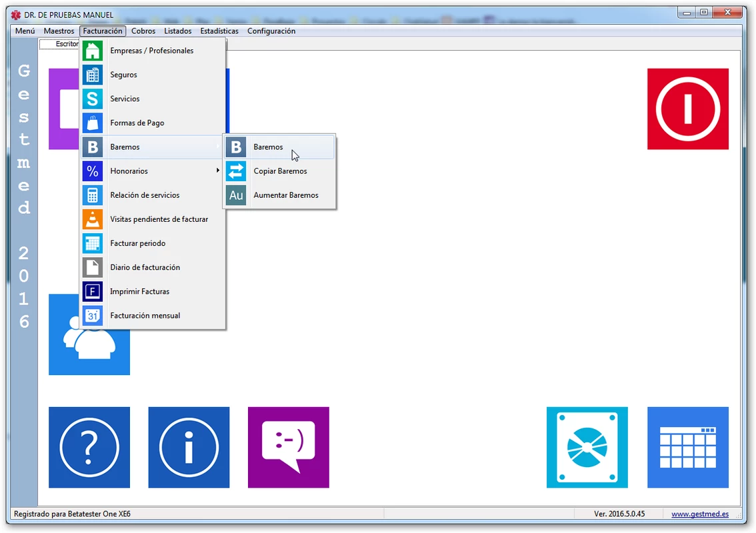Open the question mark help tile
The image size is (756, 533).
tap(89, 447)
